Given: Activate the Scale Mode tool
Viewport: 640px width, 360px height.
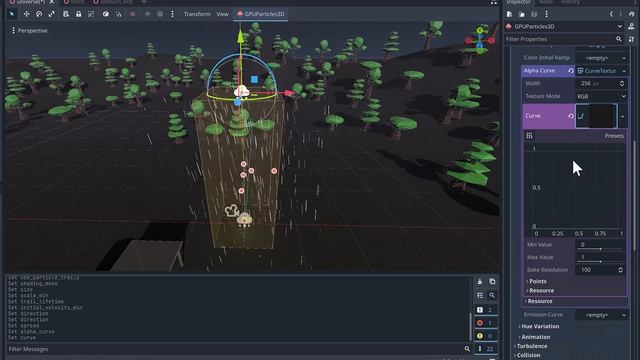Looking at the screenshot, I should click(x=51, y=14).
